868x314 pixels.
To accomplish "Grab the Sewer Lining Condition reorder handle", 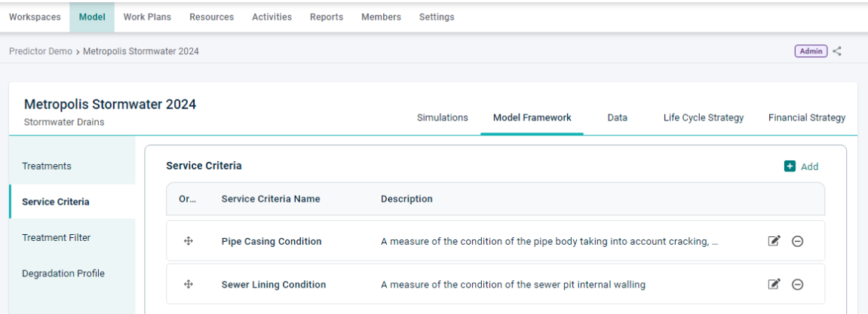I will pos(188,284).
